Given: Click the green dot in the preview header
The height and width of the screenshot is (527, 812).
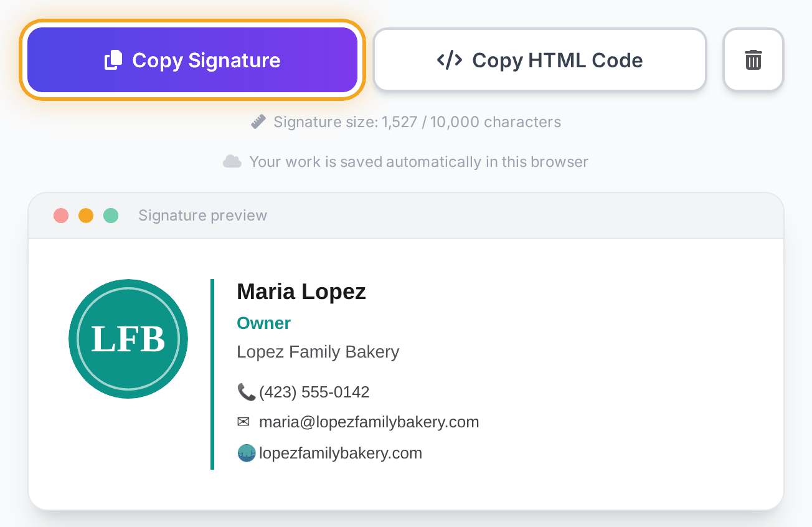Looking at the screenshot, I should 111,216.
